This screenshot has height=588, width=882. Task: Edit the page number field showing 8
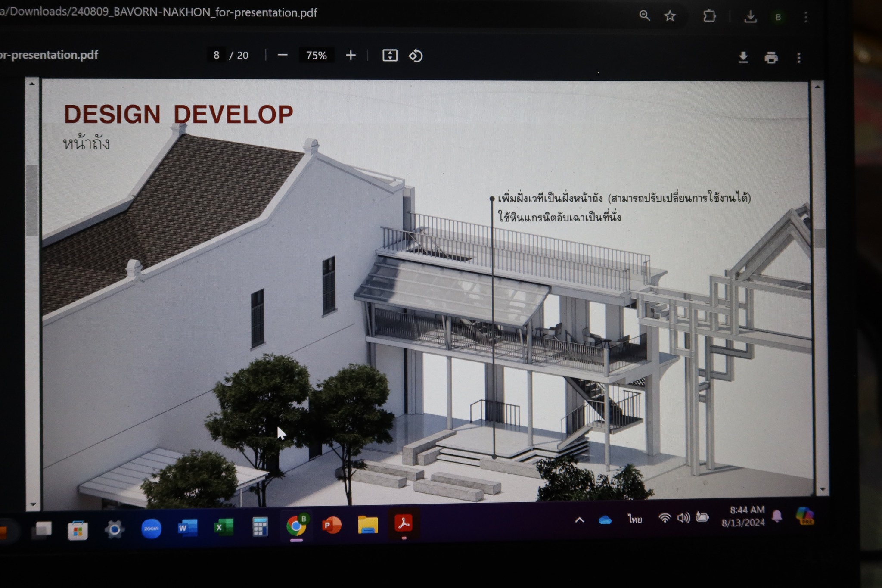pyautogui.click(x=216, y=55)
